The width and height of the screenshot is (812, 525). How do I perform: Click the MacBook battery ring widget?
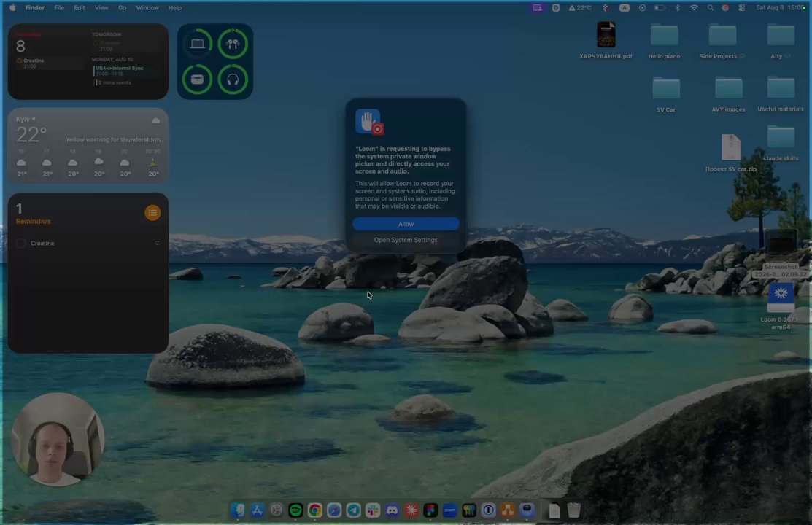pos(197,44)
